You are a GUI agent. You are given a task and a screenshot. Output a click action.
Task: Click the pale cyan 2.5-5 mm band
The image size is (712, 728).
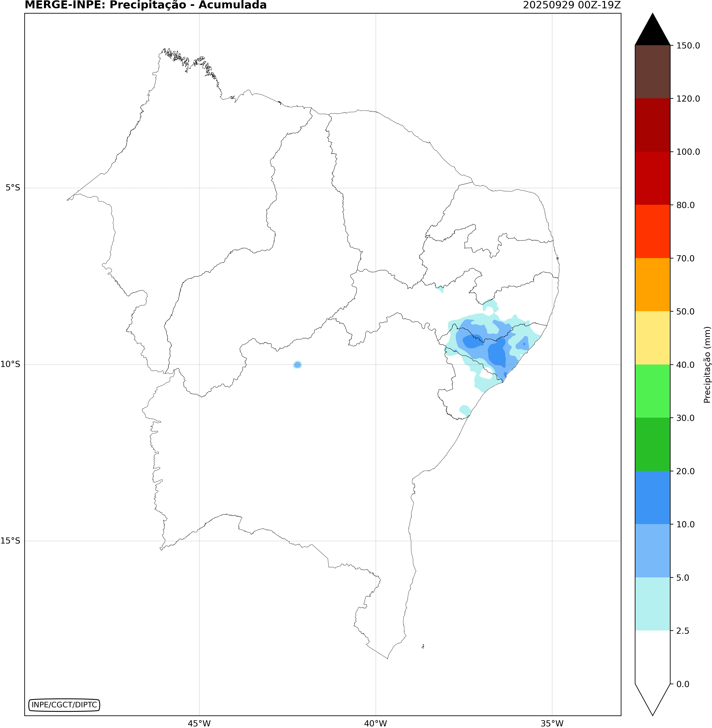pyautogui.click(x=653, y=604)
